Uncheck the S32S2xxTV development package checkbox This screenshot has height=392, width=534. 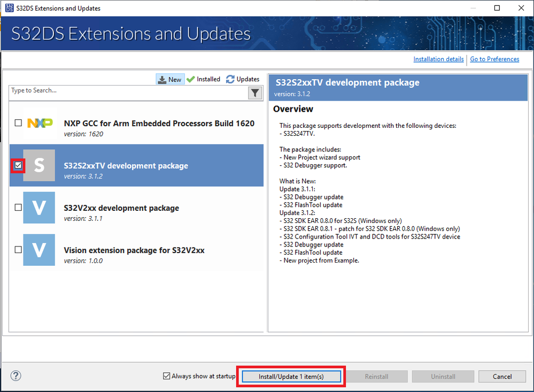click(18, 165)
